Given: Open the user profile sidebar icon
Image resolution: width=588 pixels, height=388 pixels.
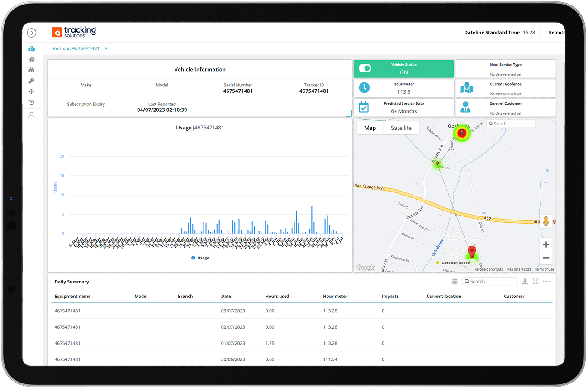Looking at the screenshot, I should tap(32, 115).
